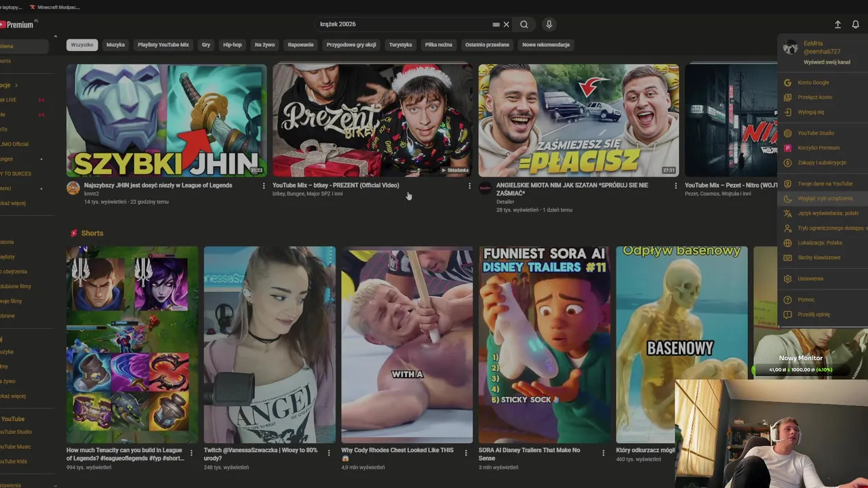Screen dimensions: 868x488
Task: Start voice search with the microphone icon
Action: (x=549, y=24)
